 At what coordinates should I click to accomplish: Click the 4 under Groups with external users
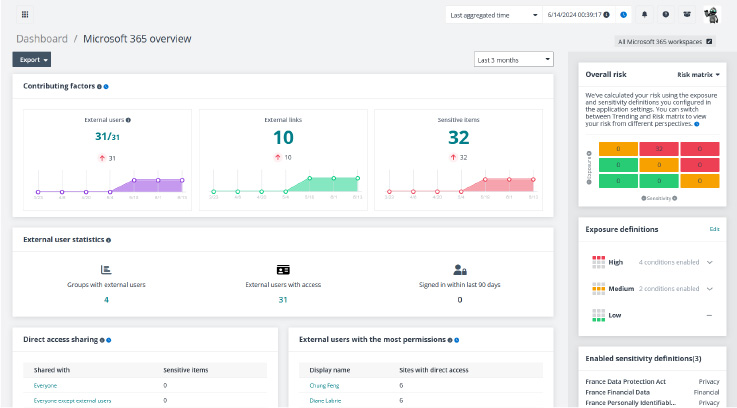[x=106, y=300]
